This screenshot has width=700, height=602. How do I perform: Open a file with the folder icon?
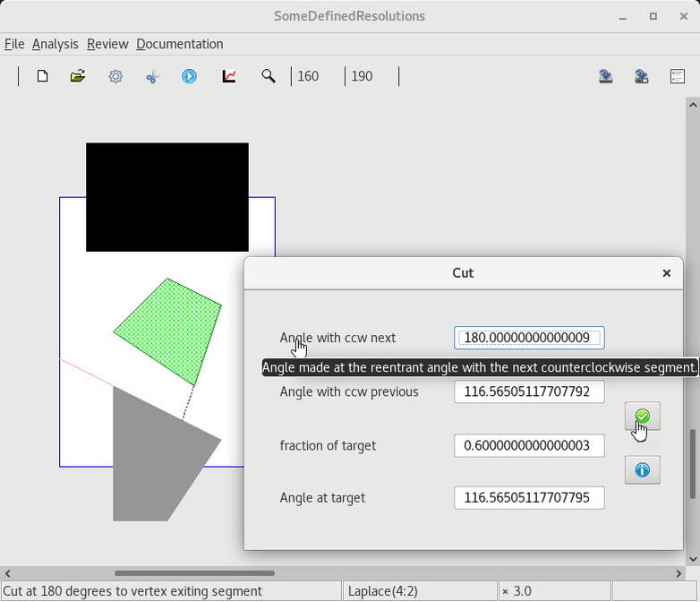(78, 77)
